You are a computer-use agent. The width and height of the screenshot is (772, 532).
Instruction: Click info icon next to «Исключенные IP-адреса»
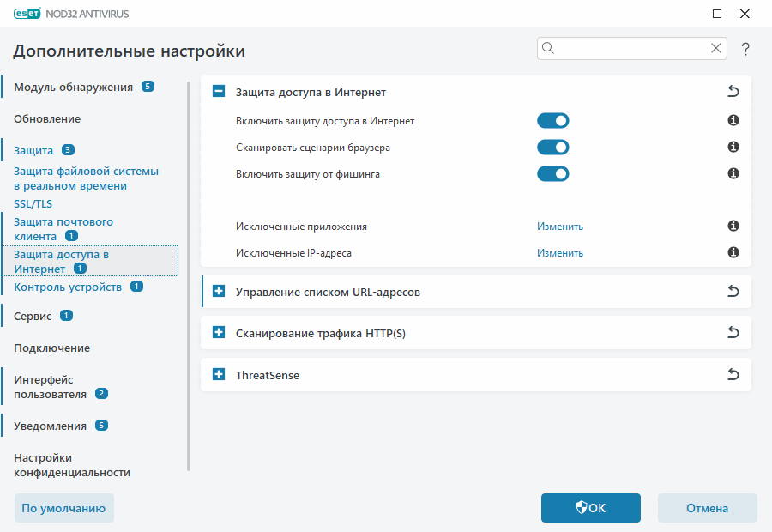[x=733, y=253]
